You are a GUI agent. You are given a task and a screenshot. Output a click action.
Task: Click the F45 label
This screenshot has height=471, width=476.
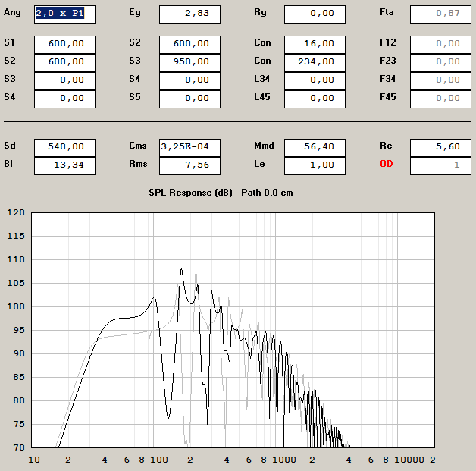pos(387,97)
